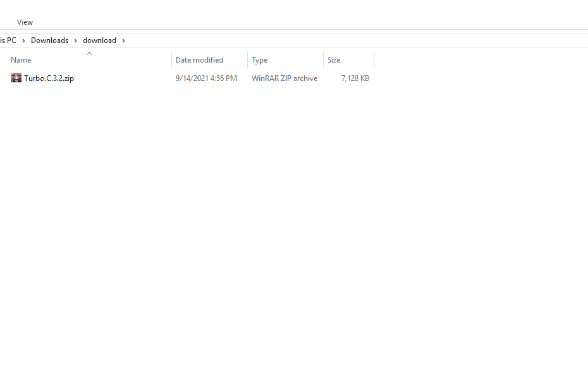Screen dimensions: 588x382
Task: Navigate to This PC in breadcrumb
Action: pyautogui.click(x=8, y=40)
